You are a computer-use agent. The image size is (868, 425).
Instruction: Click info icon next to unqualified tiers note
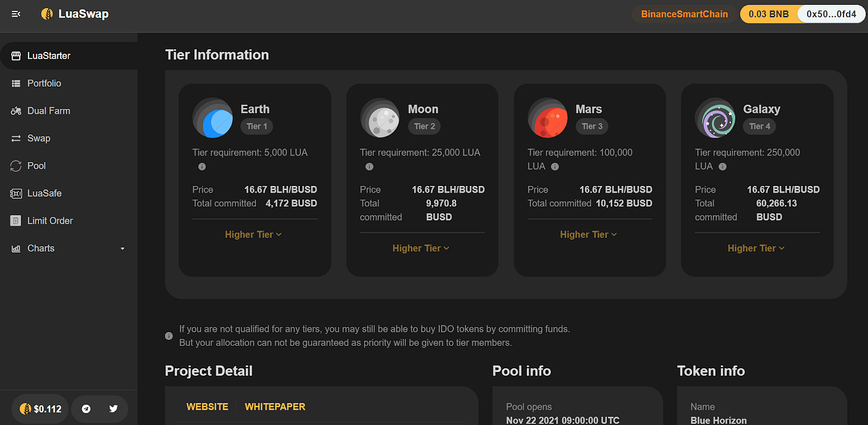point(169,336)
